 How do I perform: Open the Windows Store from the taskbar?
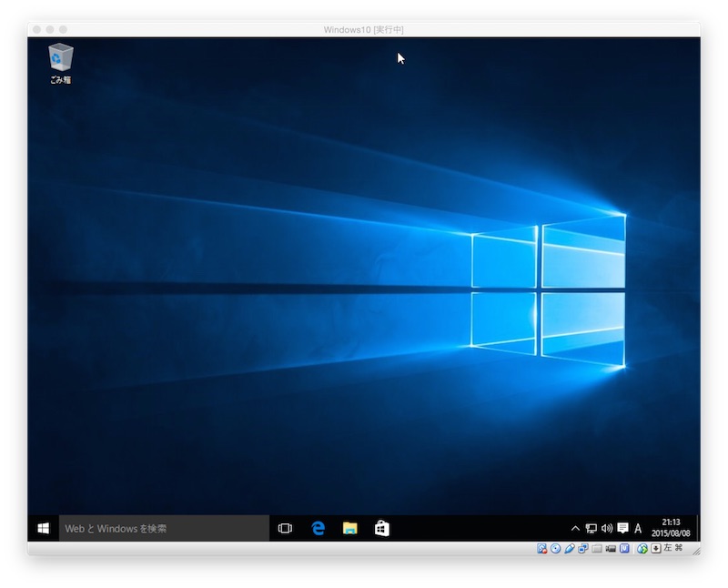381,526
